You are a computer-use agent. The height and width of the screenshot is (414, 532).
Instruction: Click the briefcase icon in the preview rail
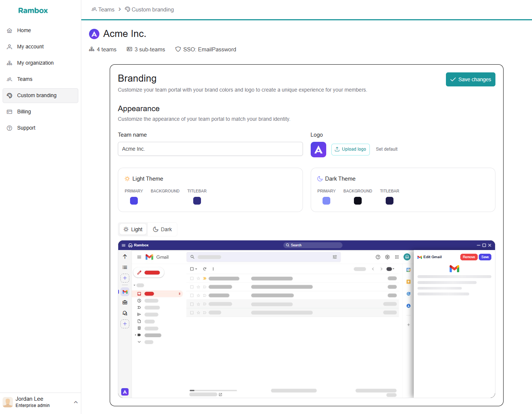tap(125, 302)
